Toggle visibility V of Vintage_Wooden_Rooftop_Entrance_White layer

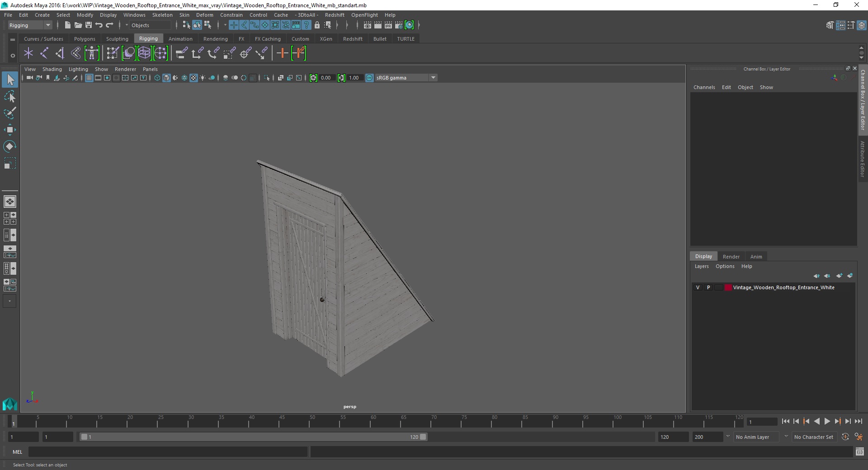point(698,287)
